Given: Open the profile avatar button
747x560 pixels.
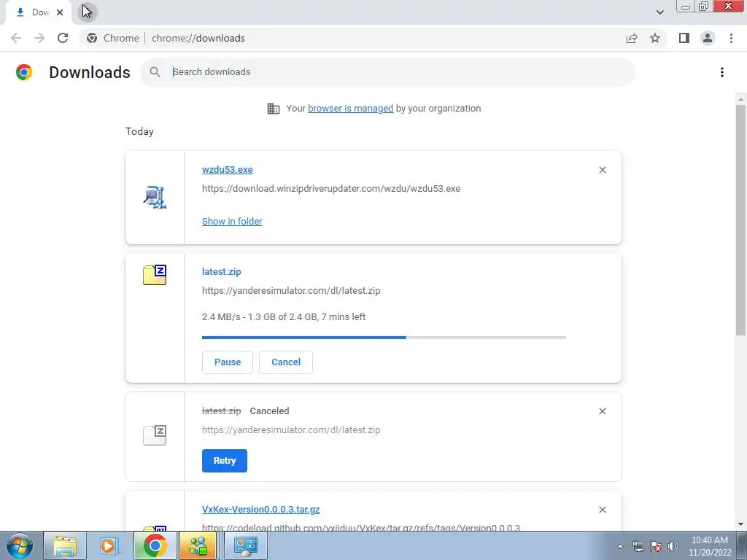Looking at the screenshot, I should tap(708, 38).
